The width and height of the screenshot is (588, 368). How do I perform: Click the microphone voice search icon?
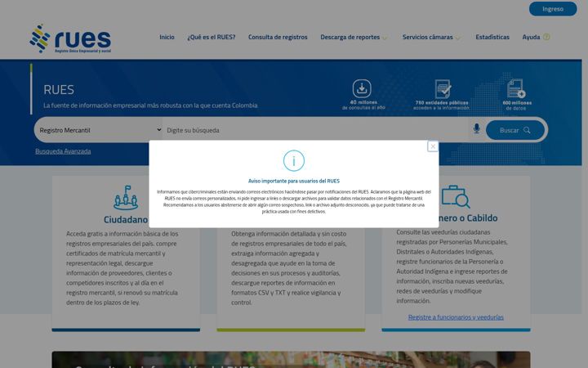[476, 129]
